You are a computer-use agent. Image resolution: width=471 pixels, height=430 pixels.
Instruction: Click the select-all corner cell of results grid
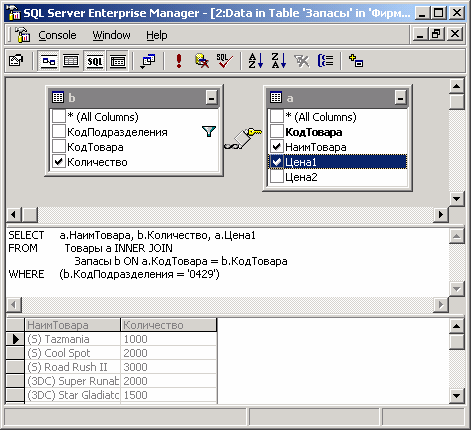[x=15, y=325]
